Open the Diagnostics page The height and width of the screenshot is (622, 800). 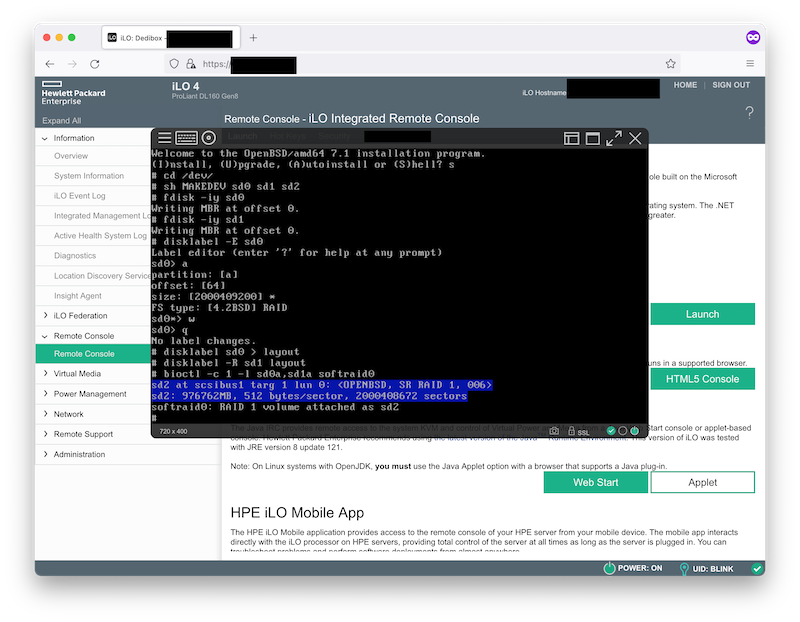pyautogui.click(x=75, y=255)
